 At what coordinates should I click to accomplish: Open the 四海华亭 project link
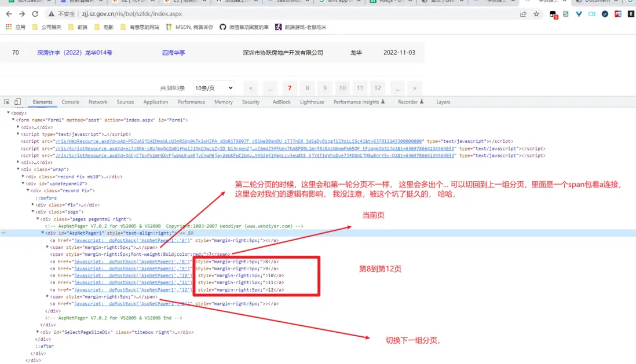[174, 53]
